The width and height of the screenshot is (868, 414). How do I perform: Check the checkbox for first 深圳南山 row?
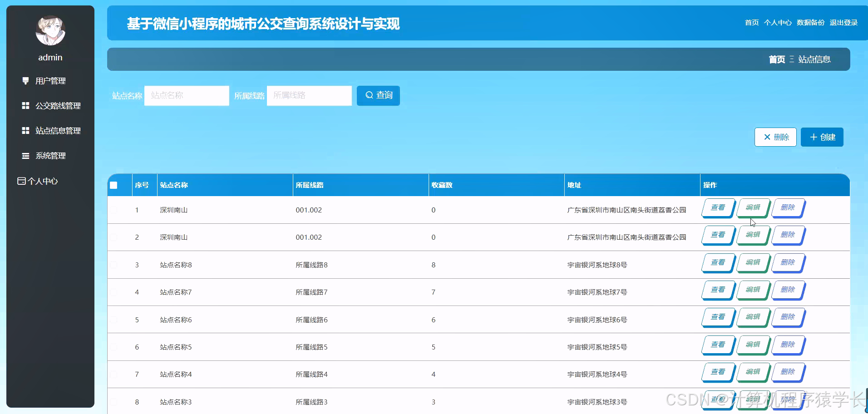coord(113,210)
